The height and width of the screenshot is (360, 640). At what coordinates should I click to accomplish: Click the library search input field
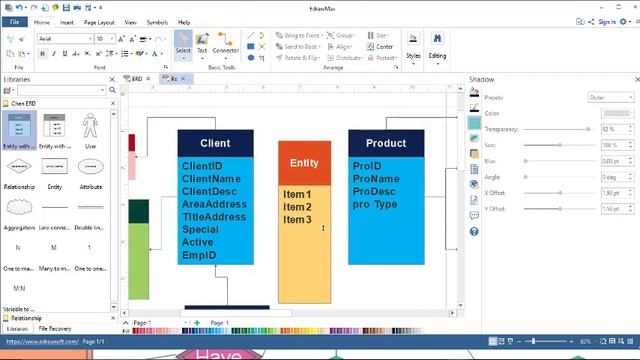[61, 90]
